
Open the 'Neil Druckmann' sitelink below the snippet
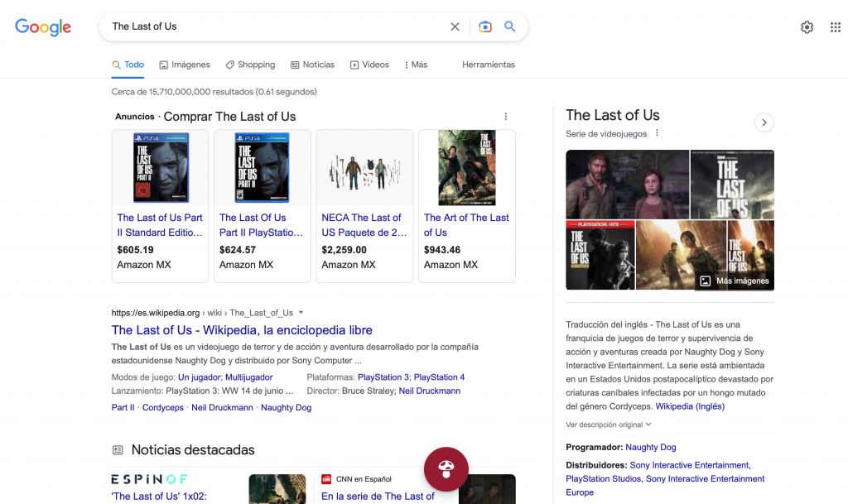[x=222, y=407]
